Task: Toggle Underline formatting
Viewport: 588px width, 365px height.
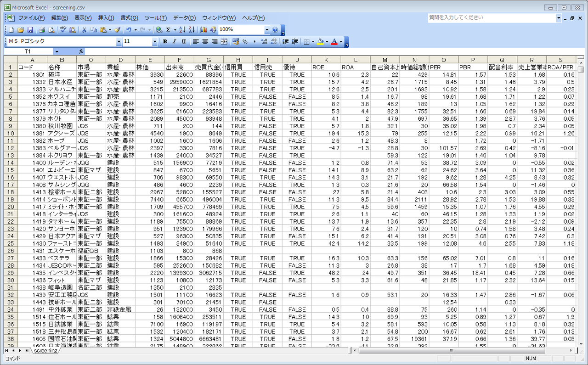Action: (184, 42)
